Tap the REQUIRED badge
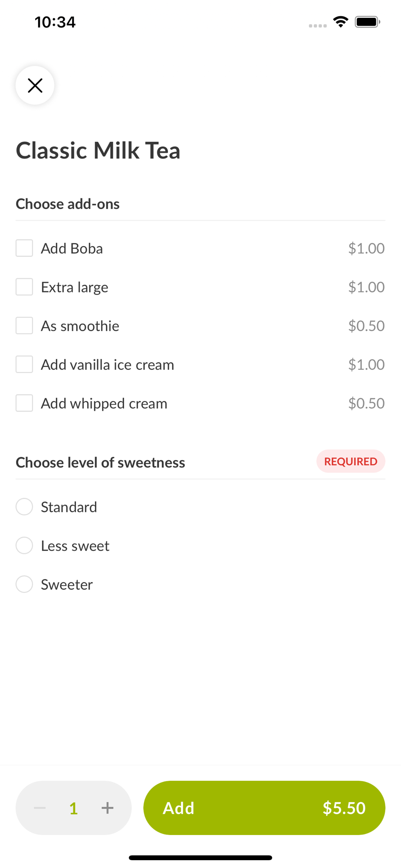This screenshot has width=401, height=868. click(350, 461)
